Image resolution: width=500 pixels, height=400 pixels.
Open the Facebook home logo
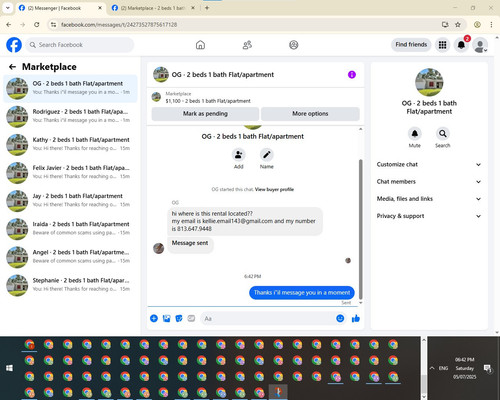[x=14, y=45]
